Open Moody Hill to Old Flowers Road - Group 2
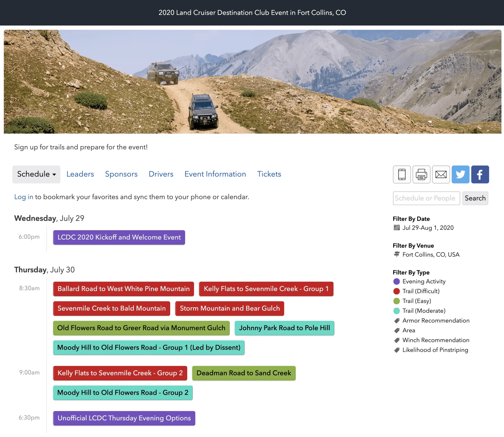Viewport: 504px width, 437px height. pos(123,393)
